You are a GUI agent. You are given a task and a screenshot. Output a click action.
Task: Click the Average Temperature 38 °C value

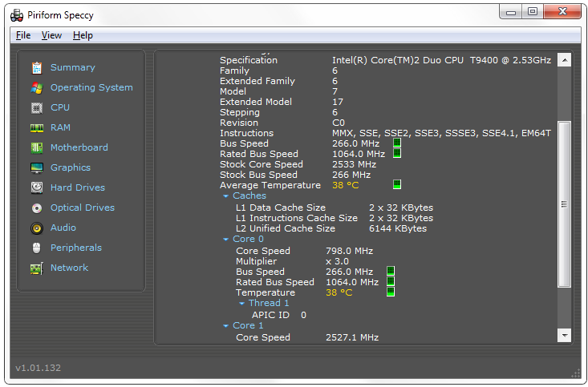pos(346,185)
